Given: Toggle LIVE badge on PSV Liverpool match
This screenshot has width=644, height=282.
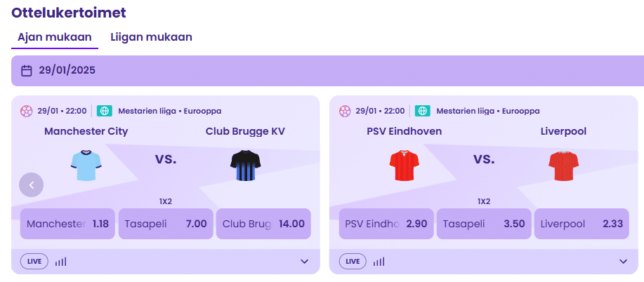Looking at the screenshot, I should (x=353, y=262).
